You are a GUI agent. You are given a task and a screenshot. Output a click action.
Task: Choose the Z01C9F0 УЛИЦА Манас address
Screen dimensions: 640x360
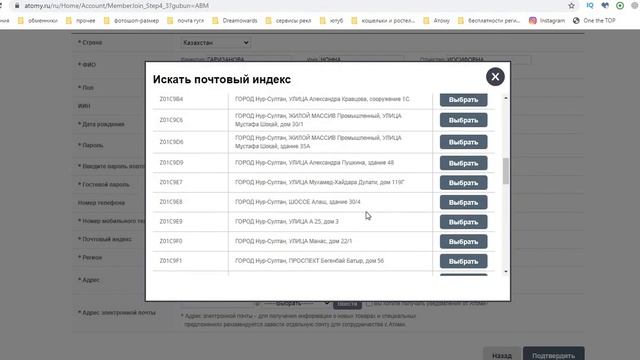click(463, 241)
